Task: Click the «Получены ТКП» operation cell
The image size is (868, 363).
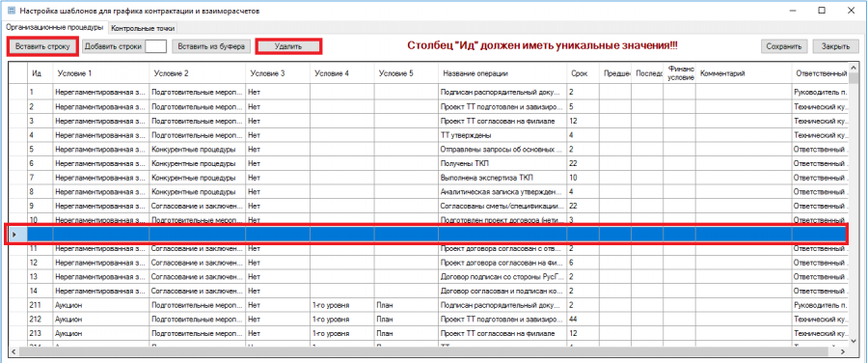Action: [502, 164]
